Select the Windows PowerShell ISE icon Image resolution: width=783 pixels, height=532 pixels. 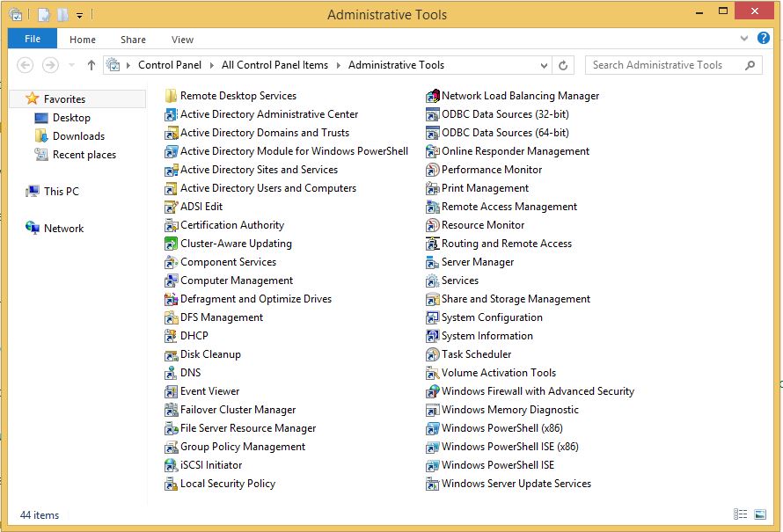432,465
